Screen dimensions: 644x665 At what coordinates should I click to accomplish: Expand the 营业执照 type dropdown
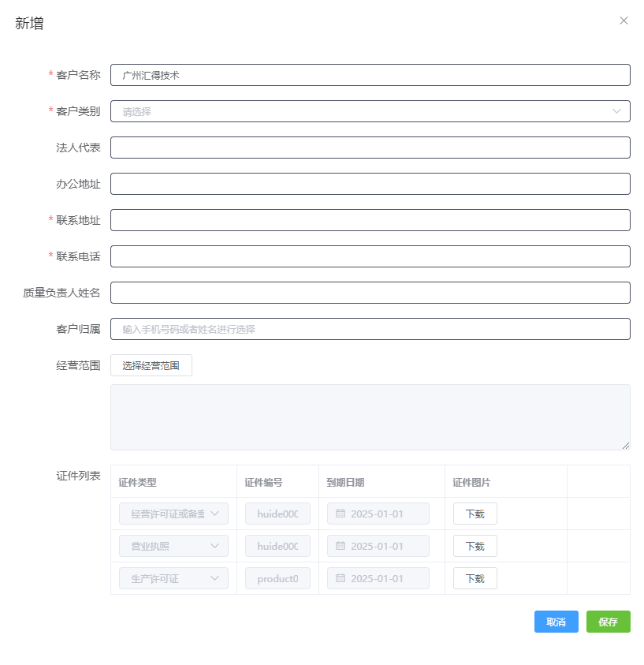[x=214, y=546]
